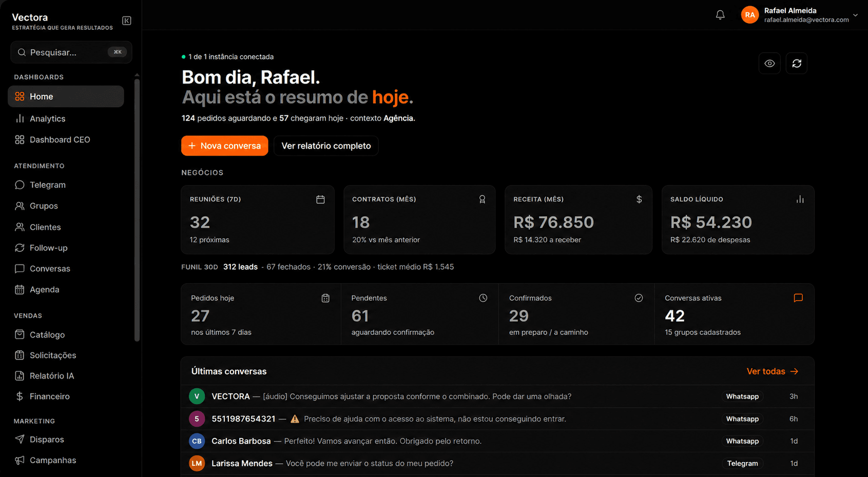
Task: Toggle values visibility with the eye icon
Action: pos(769,63)
